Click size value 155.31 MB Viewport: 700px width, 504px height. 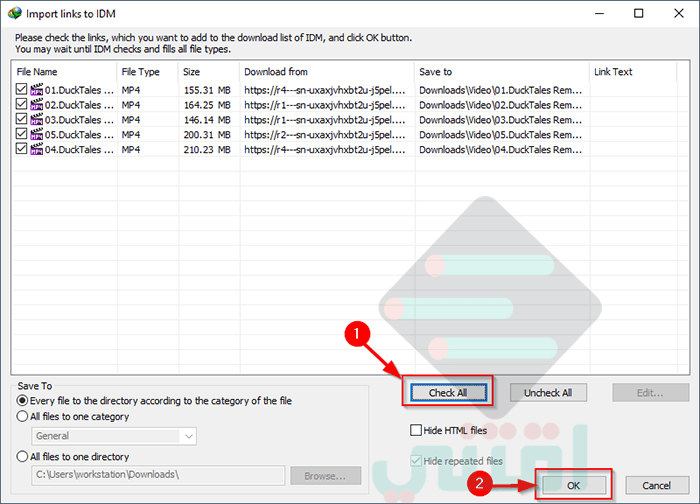tap(207, 90)
